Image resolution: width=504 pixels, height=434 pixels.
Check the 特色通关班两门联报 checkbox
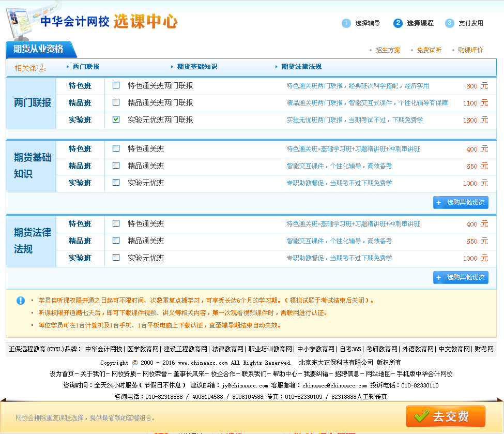click(116, 85)
